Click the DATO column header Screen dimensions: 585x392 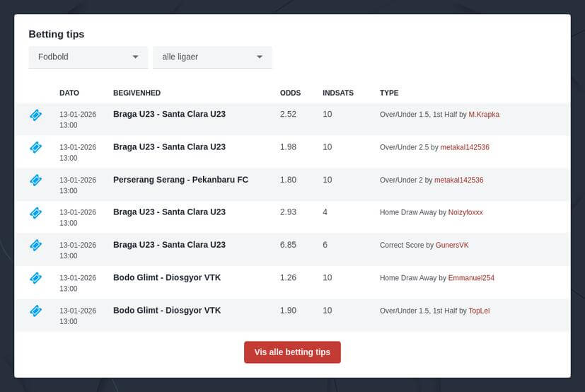(x=69, y=93)
